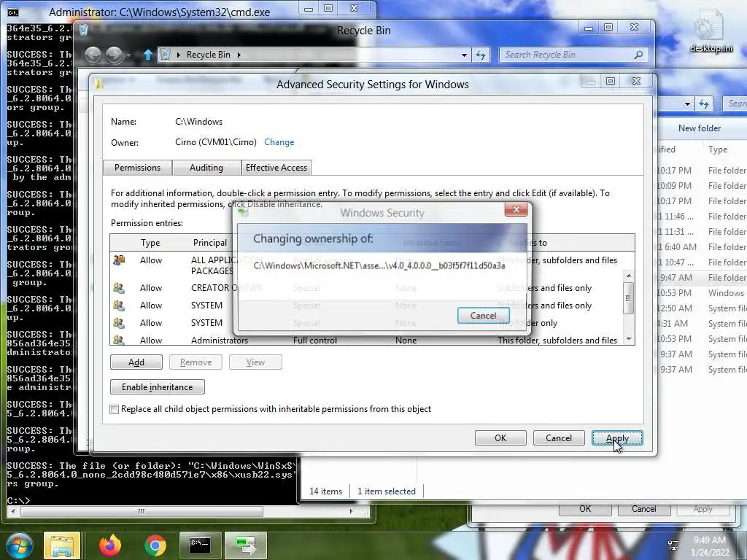Click the Type column header in explorer
747x560 pixels.
[x=718, y=149]
